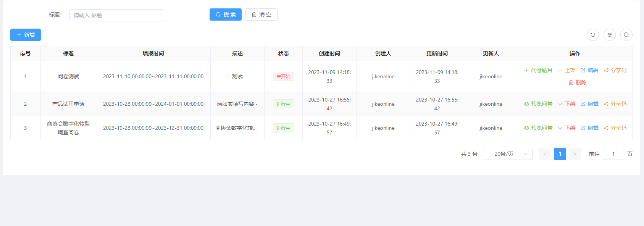Preview the 产品试用申请 questionnaire
Viewport: 644px width, 226px height.
538,104
